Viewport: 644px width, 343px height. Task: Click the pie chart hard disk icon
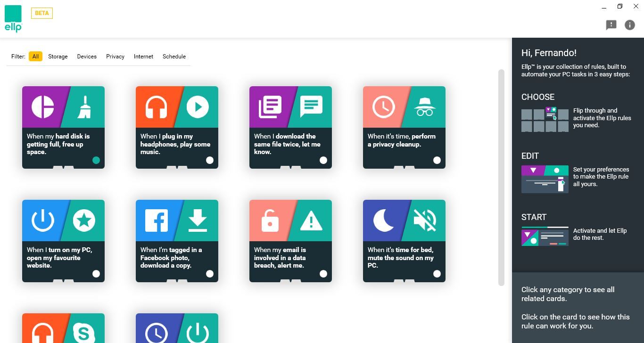(42, 106)
